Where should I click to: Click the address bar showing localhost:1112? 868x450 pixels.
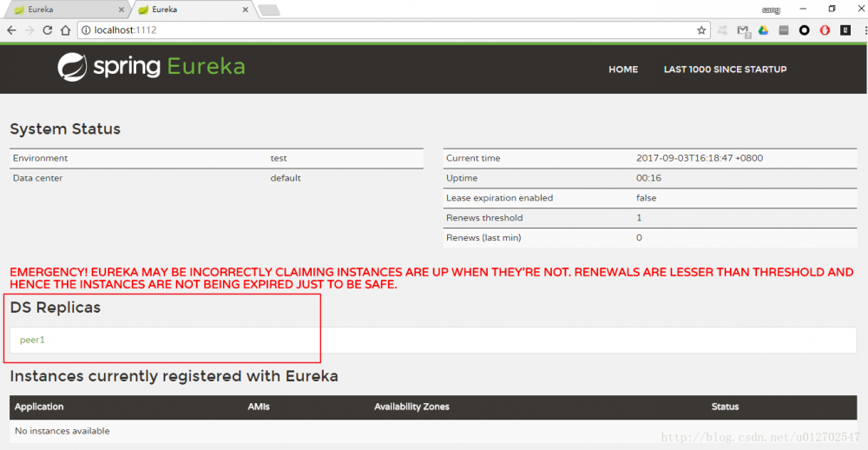[393, 30]
